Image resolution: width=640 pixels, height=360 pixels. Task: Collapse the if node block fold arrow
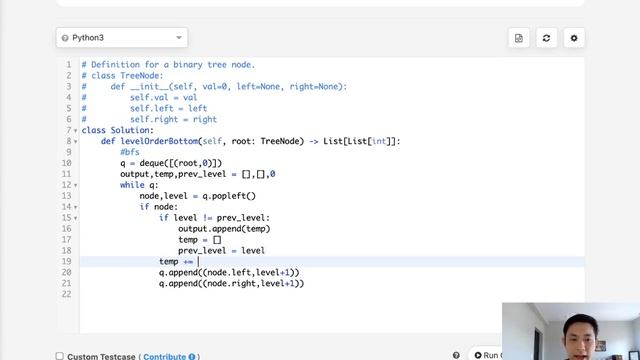76,207
